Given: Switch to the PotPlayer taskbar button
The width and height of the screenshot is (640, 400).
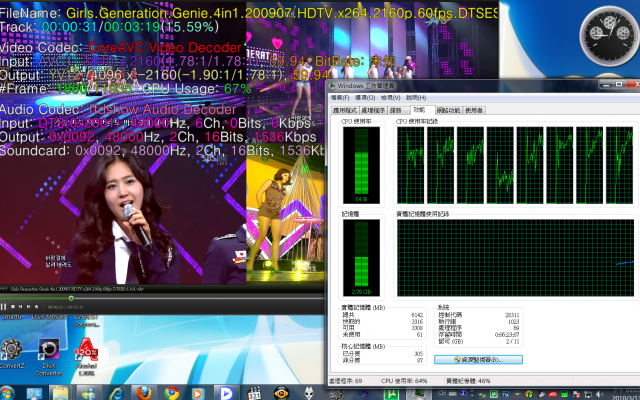Looking at the screenshot, I should [226, 393].
